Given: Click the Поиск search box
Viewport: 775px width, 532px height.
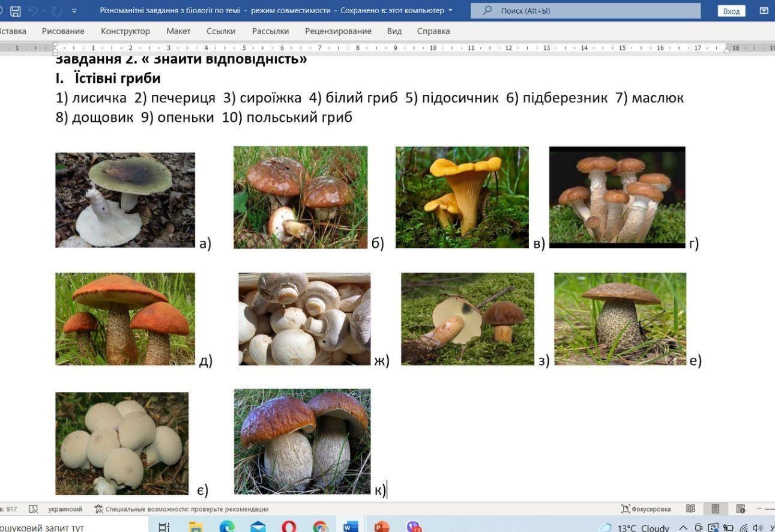Looking at the screenshot, I should point(585,11).
